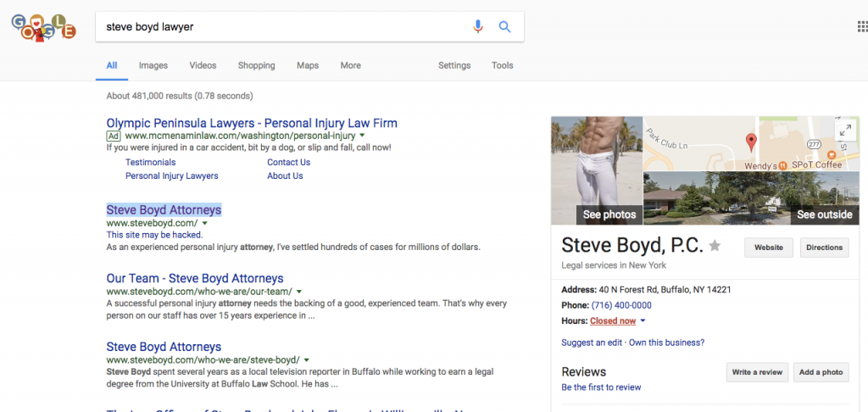
Task: Open the More search menu
Action: coord(350,65)
